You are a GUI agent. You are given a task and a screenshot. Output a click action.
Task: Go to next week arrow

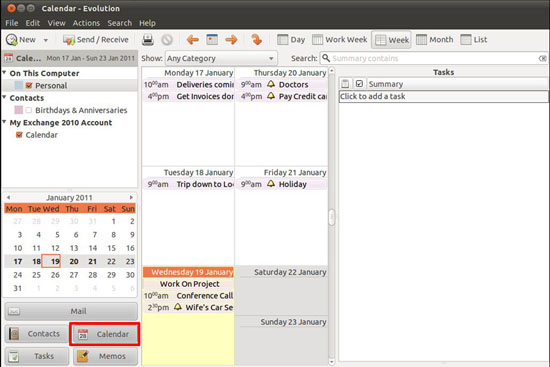point(231,40)
